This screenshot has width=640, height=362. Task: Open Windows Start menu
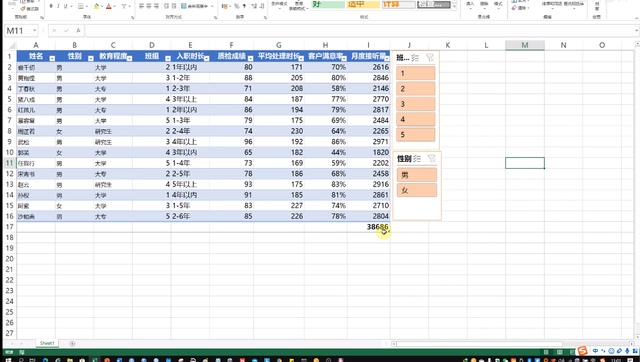click(8, 360)
